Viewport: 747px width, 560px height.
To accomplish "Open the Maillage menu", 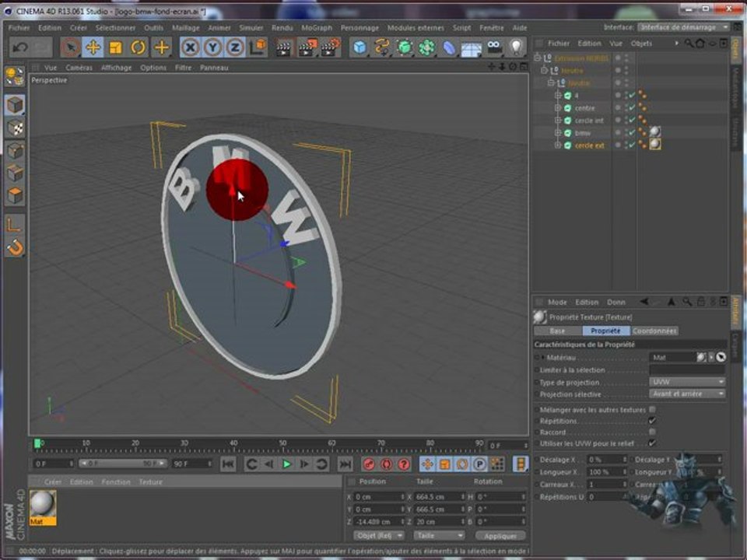I will (x=186, y=28).
